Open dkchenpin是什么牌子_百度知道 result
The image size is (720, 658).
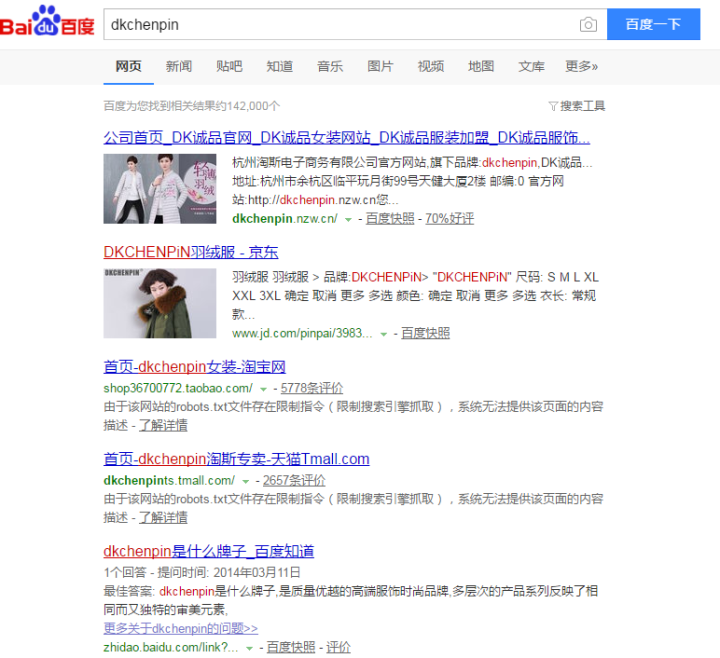click(x=208, y=551)
